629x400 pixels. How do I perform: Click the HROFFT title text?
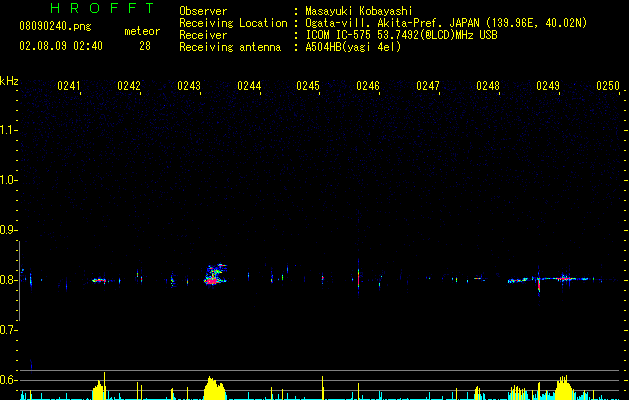(103, 8)
